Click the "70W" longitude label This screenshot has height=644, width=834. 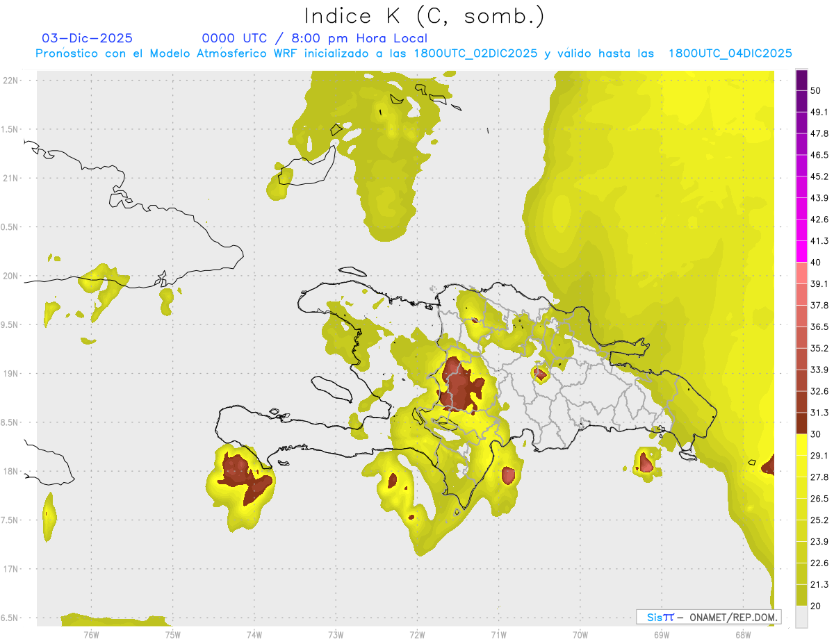(580, 634)
